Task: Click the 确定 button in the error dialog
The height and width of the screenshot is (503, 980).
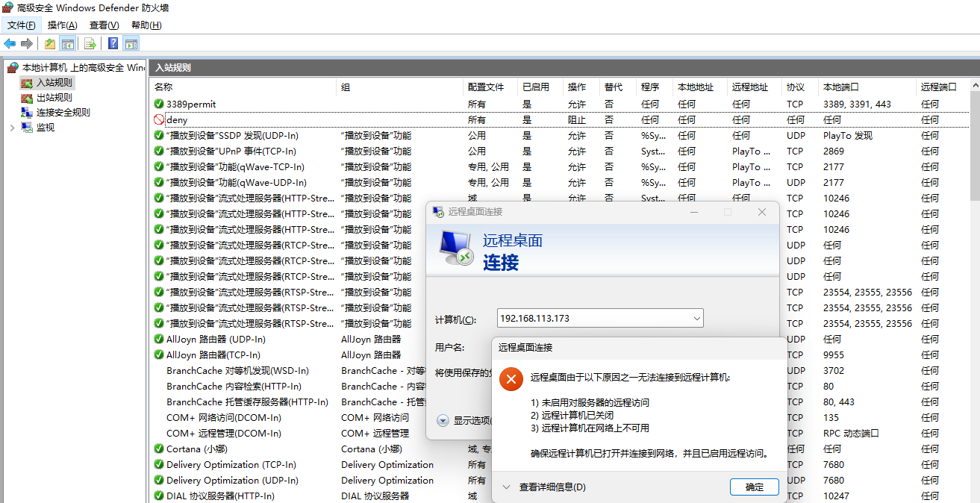Action: point(755,487)
